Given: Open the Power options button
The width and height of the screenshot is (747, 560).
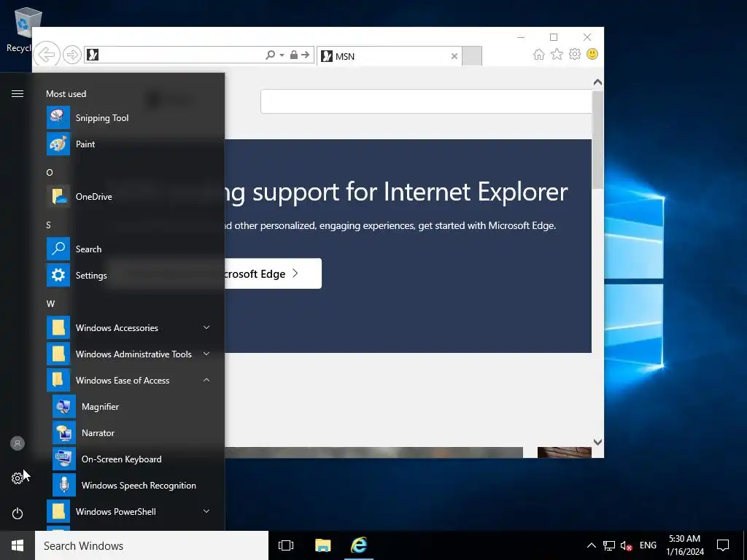Looking at the screenshot, I should (18, 513).
